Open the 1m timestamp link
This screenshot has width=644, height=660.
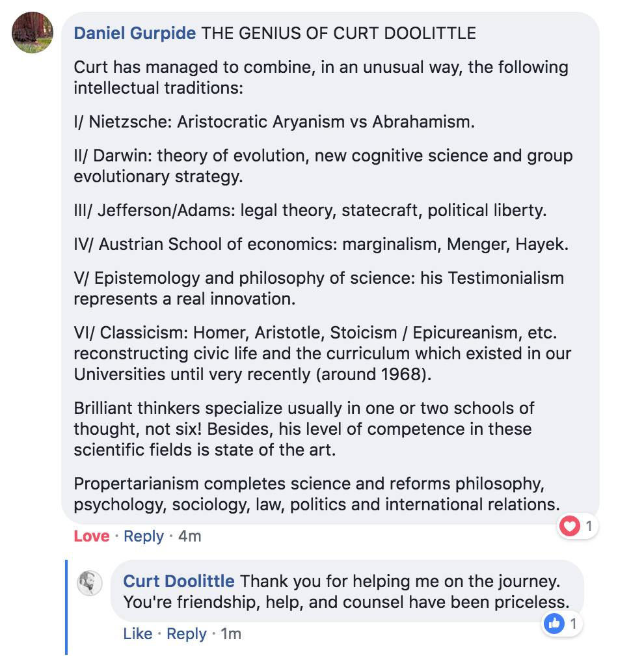click(x=231, y=634)
